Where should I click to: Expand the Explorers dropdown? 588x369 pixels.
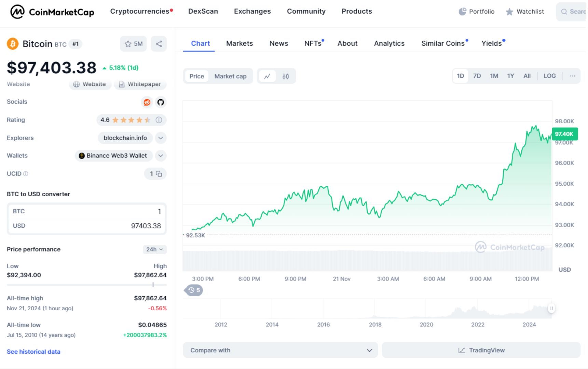click(160, 138)
